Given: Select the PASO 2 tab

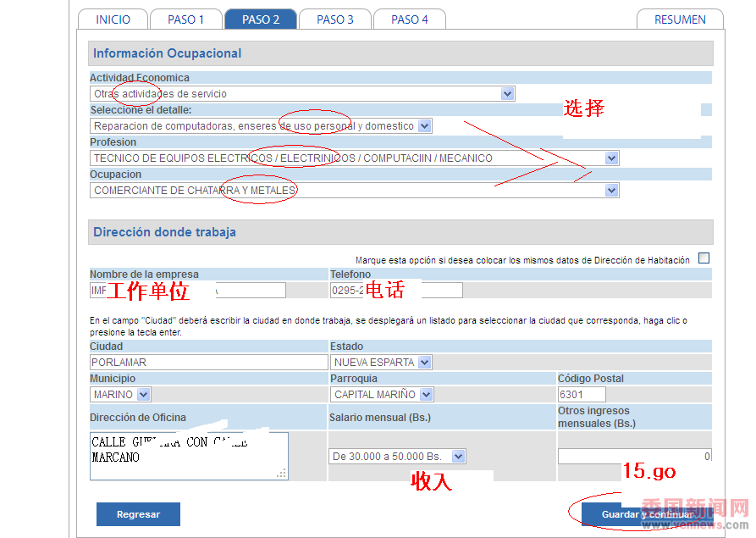Looking at the screenshot, I should (x=261, y=19).
